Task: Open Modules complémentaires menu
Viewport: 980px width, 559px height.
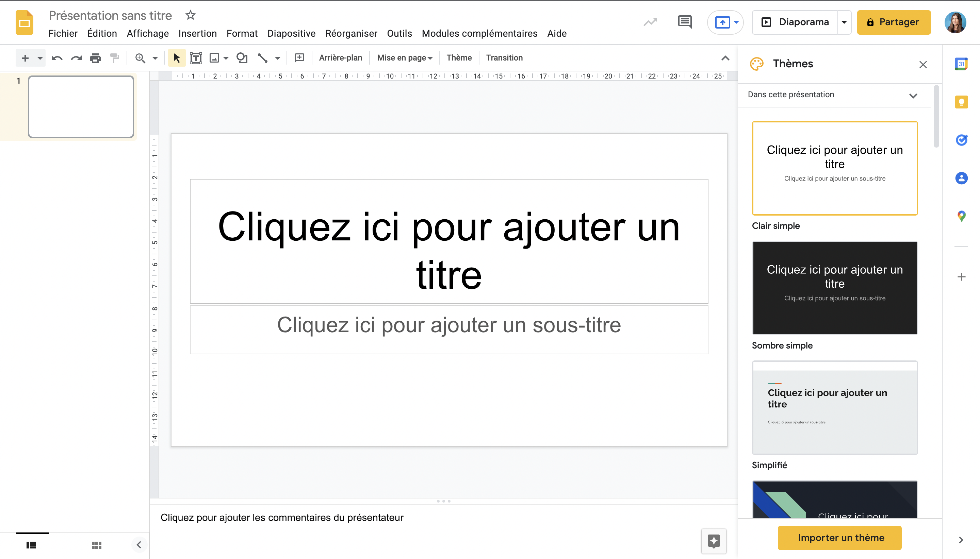Action: (479, 33)
